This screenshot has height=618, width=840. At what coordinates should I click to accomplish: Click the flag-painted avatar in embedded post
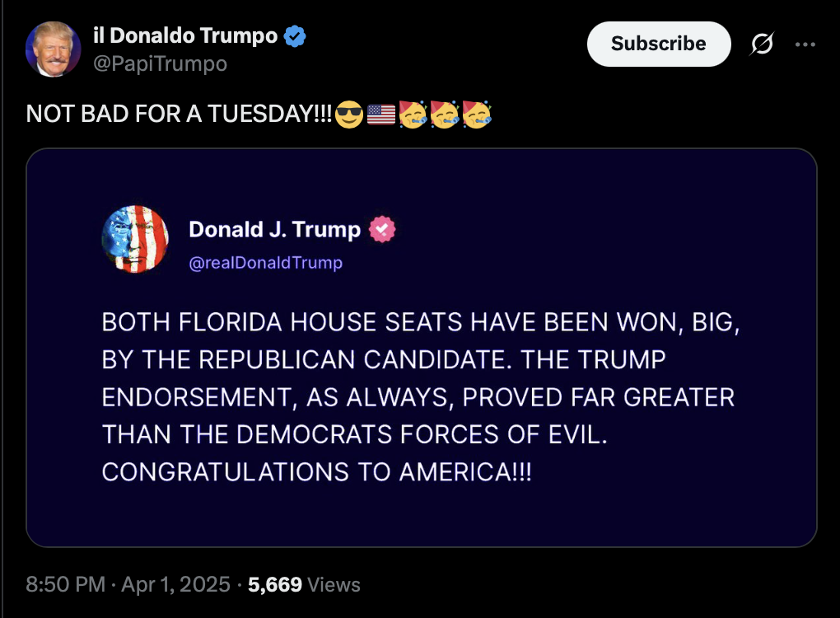tap(135, 239)
